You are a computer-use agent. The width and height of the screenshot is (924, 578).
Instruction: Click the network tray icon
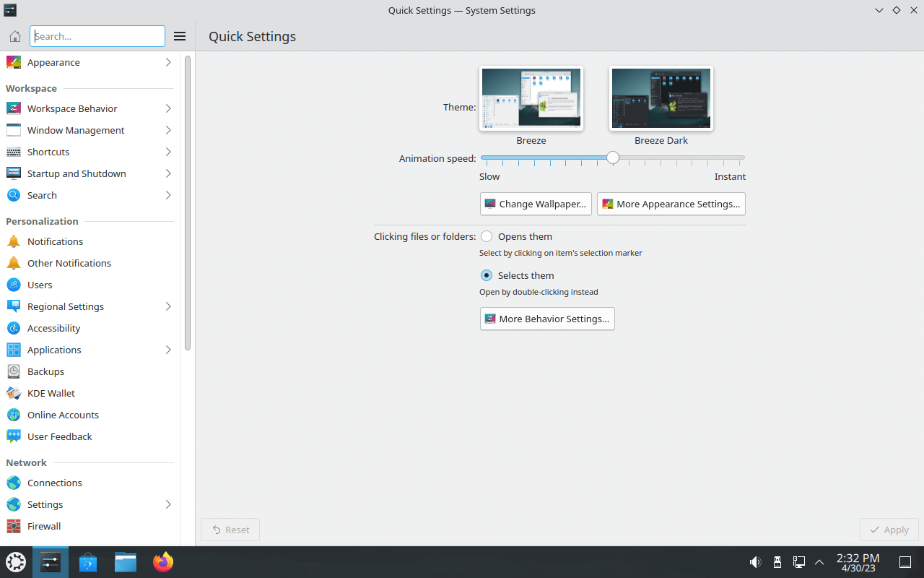(799, 561)
